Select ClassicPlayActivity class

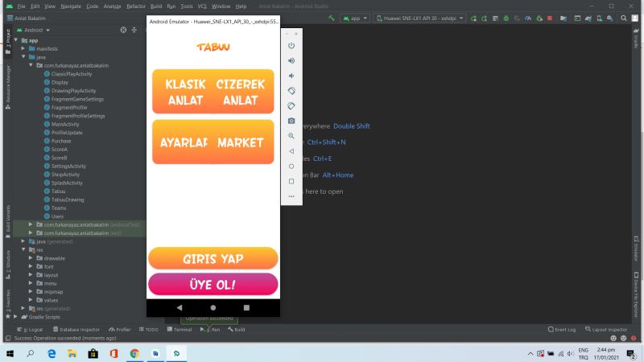tap(72, 74)
